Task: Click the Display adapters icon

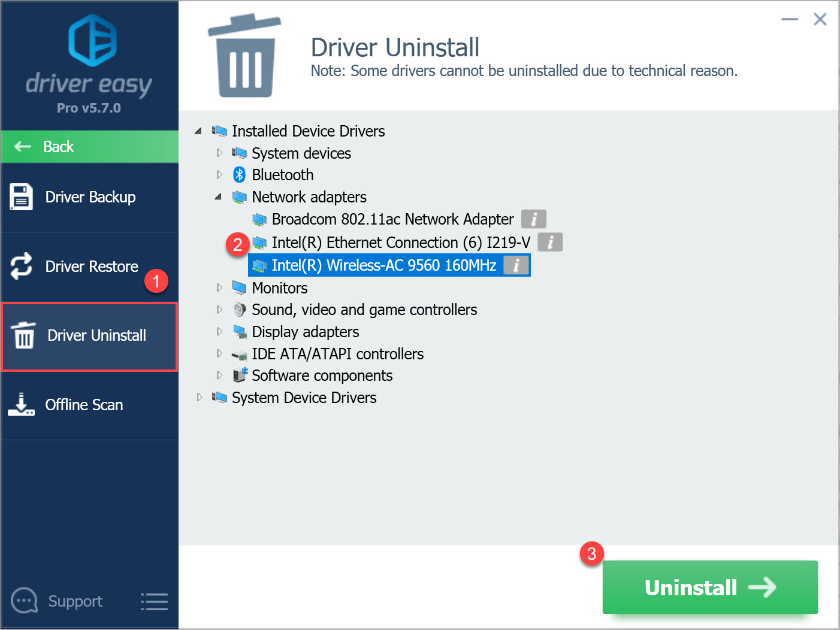Action: point(240,332)
